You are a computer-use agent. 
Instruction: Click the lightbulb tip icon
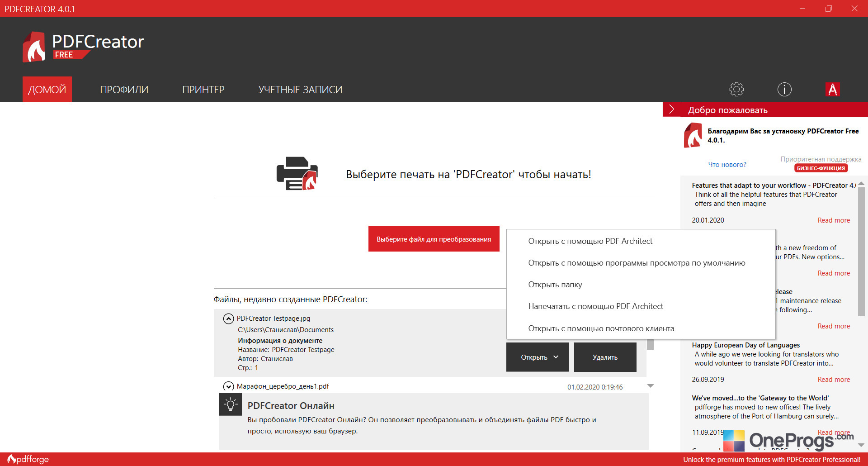click(231, 404)
